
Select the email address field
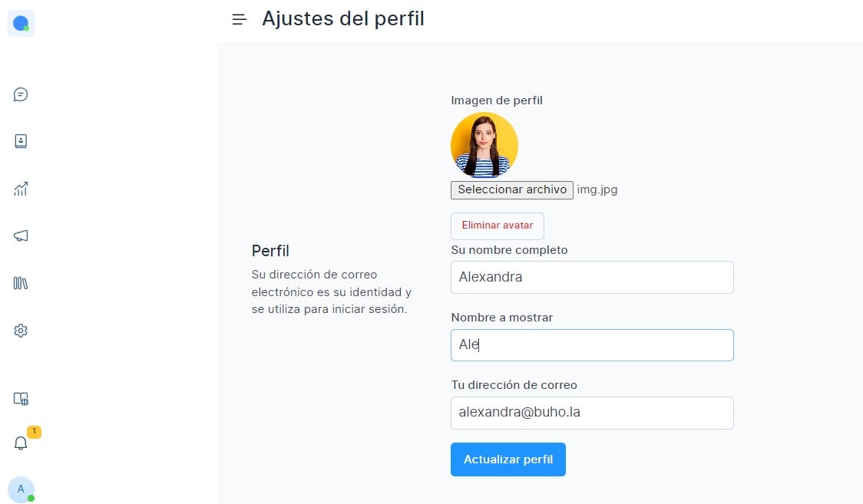[x=591, y=413]
